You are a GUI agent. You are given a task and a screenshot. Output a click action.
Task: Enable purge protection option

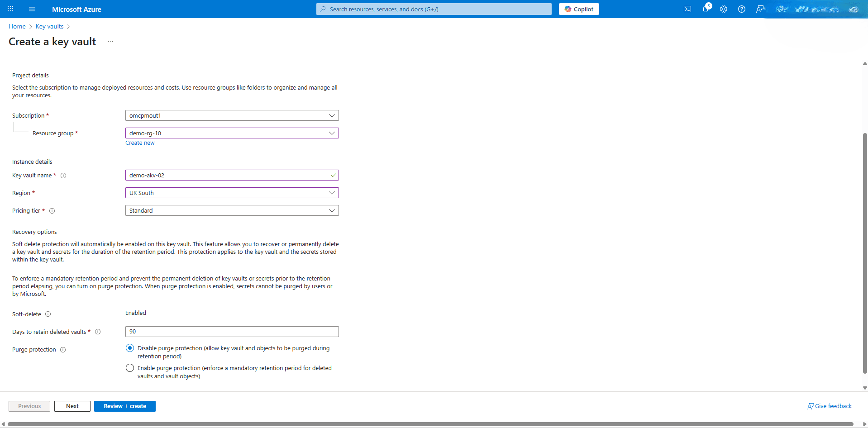click(130, 368)
